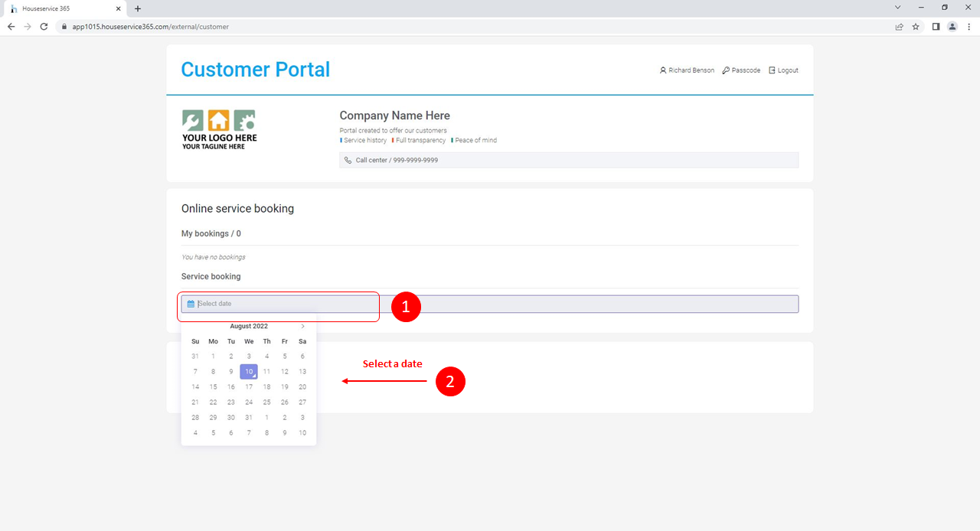
Task: Click the Customer Portal heading
Action: (256, 70)
